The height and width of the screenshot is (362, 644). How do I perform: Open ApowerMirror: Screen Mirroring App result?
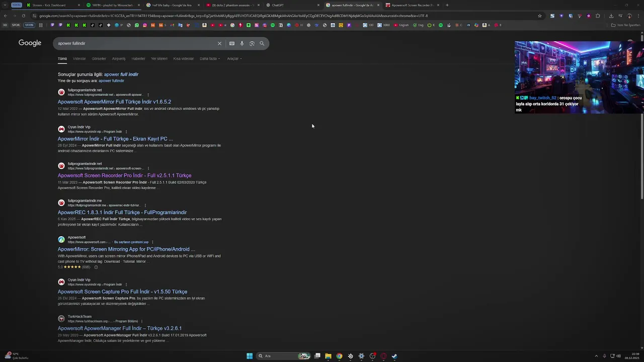coord(126,249)
